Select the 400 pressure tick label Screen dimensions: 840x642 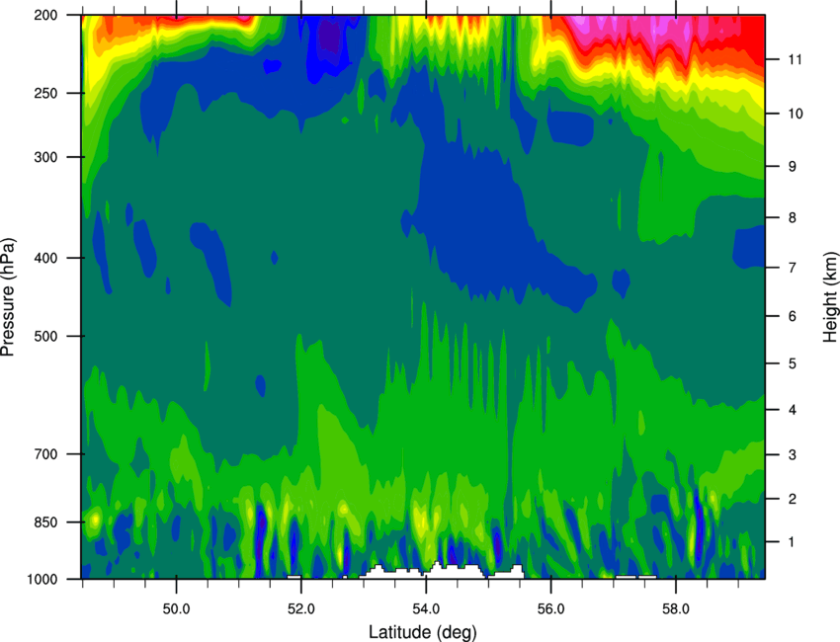[x=45, y=258]
